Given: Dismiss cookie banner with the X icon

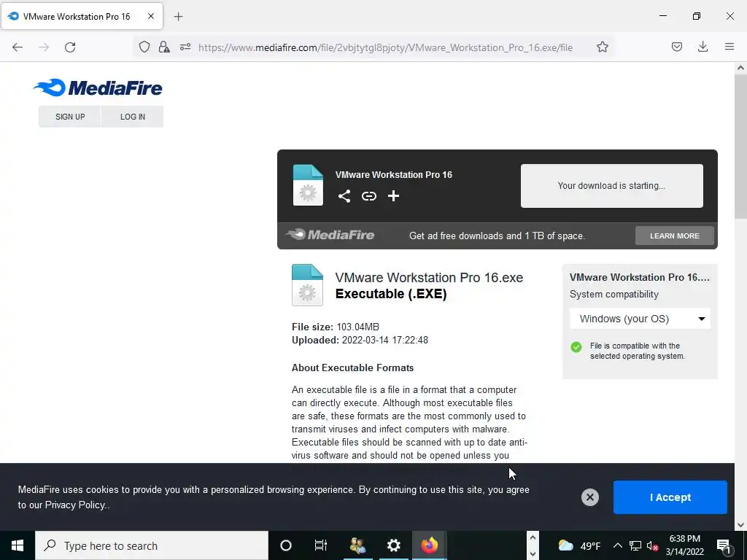Looking at the screenshot, I should [x=589, y=497].
